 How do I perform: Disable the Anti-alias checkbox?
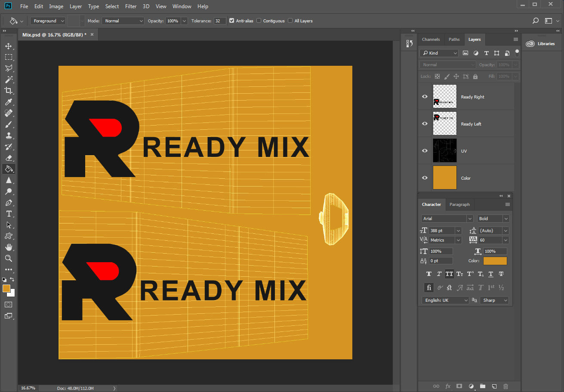(232, 21)
